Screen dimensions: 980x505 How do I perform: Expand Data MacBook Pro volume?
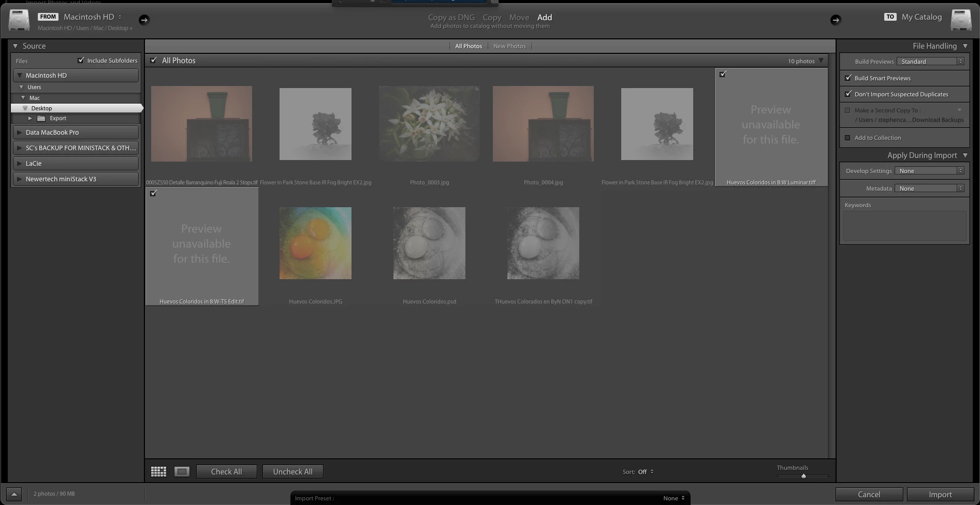(x=20, y=132)
